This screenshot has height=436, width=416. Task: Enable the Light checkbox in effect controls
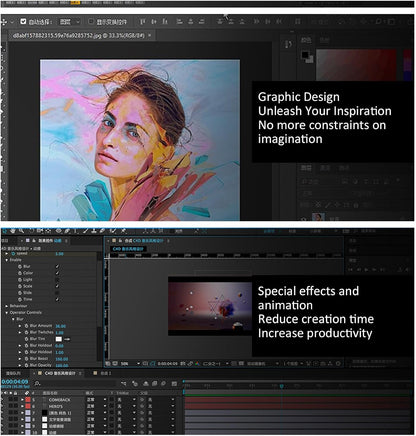[x=57, y=280]
